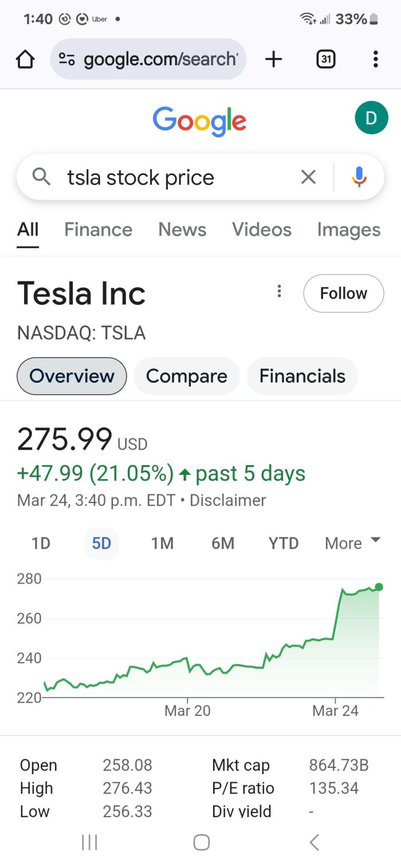401x868 pixels.
Task: Open Chrome's three-dot overflow menu
Action: [x=375, y=59]
